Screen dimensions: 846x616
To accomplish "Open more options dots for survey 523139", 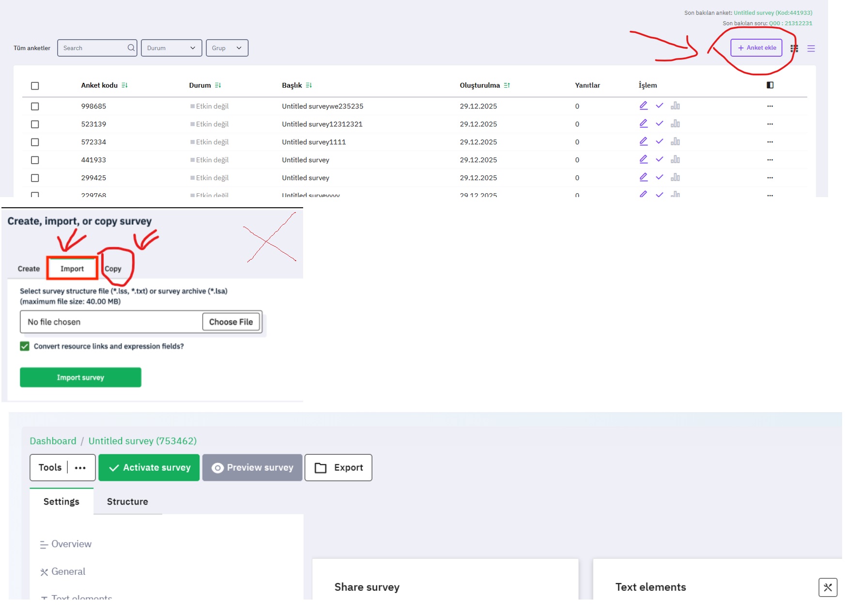I will [770, 124].
